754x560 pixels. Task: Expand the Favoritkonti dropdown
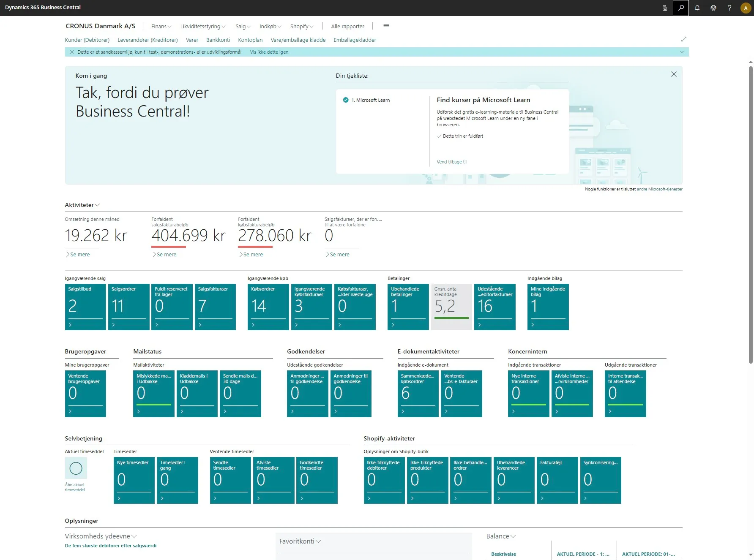(300, 541)
